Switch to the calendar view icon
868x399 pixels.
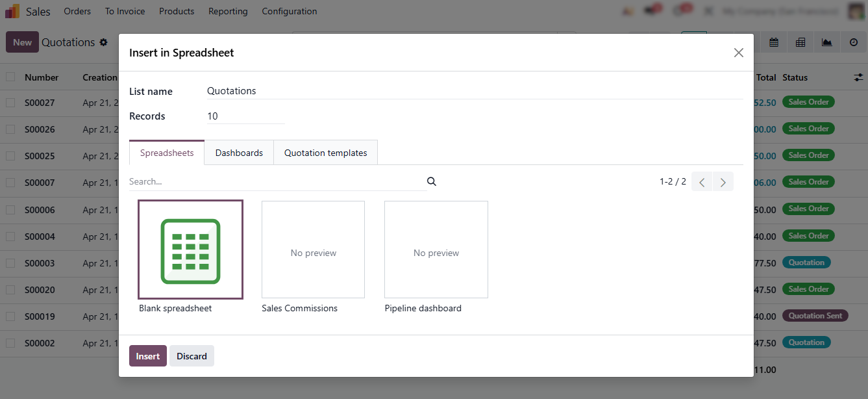coord(774,42)
